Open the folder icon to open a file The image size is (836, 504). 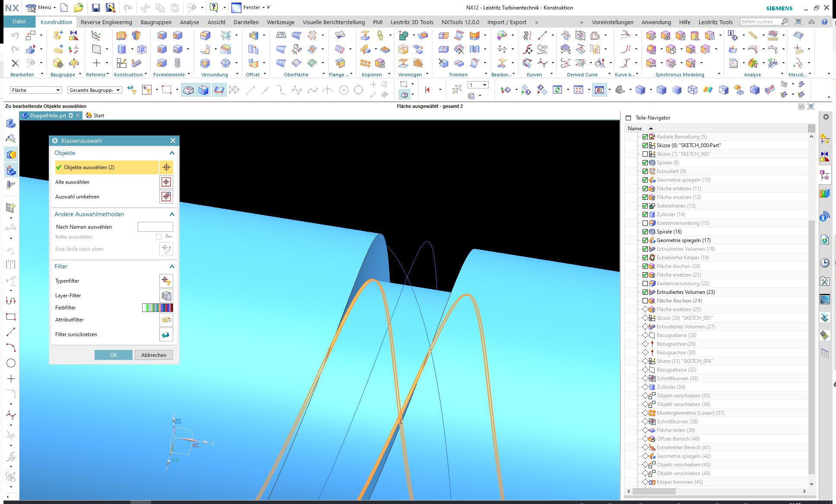click(78, 8)
